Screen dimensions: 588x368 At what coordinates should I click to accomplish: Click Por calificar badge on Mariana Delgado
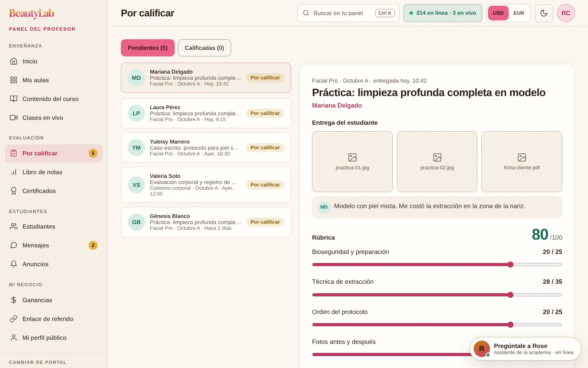coord(265,78)
